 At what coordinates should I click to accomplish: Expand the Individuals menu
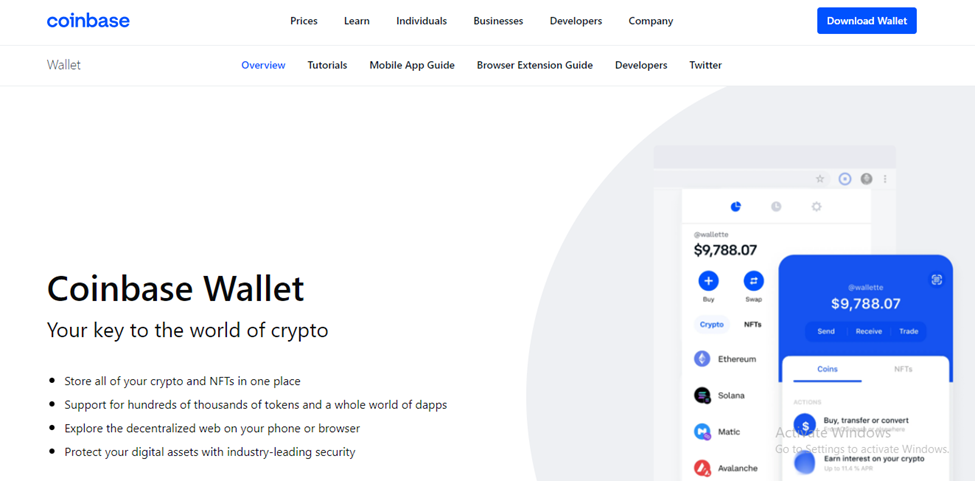[421, 21]
